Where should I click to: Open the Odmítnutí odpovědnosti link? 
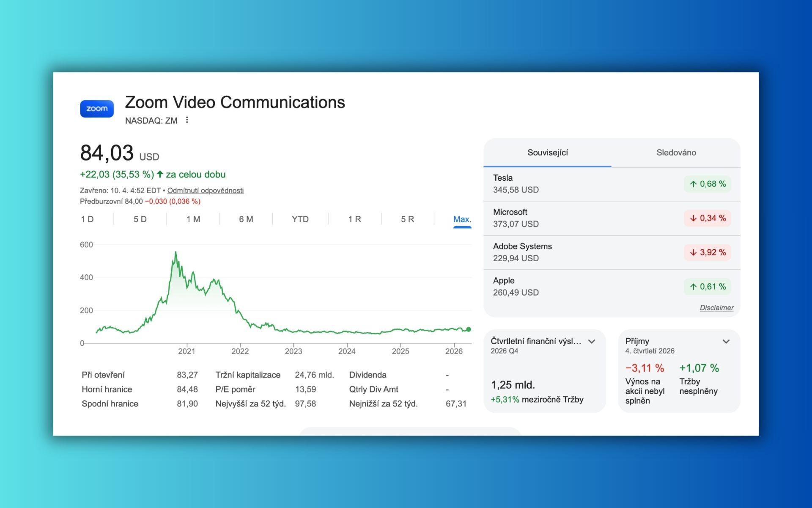pos(205,190)
